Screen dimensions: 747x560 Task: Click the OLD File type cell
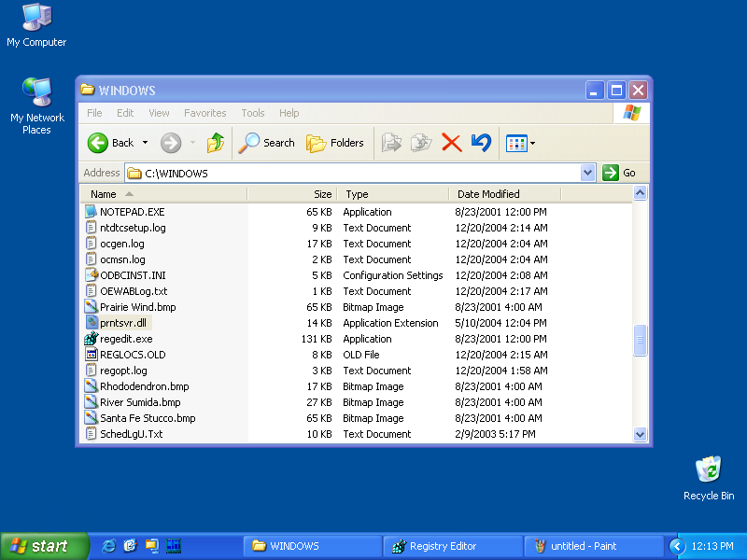[361, 355]
